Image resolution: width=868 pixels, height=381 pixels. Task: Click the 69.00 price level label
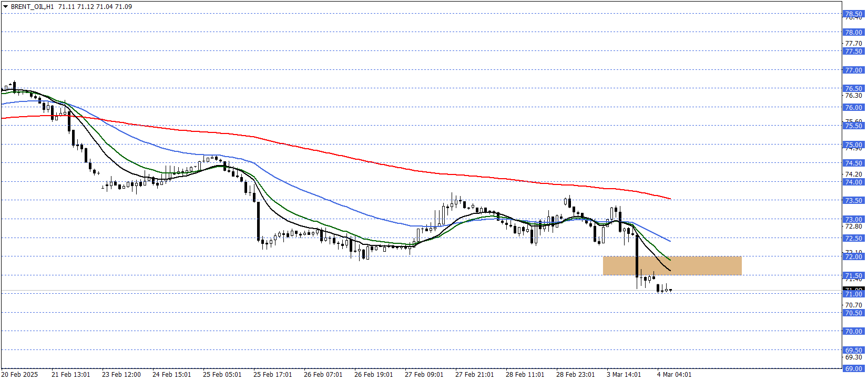853,369
